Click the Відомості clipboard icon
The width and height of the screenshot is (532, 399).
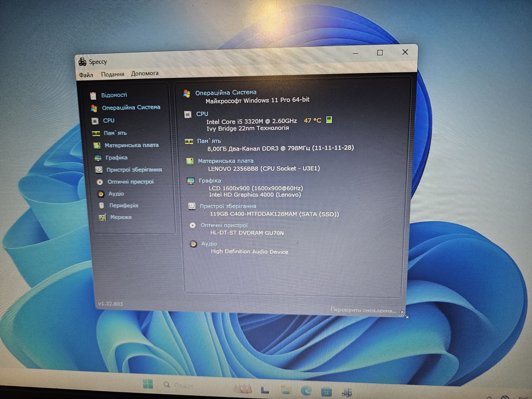click(93, 96)
